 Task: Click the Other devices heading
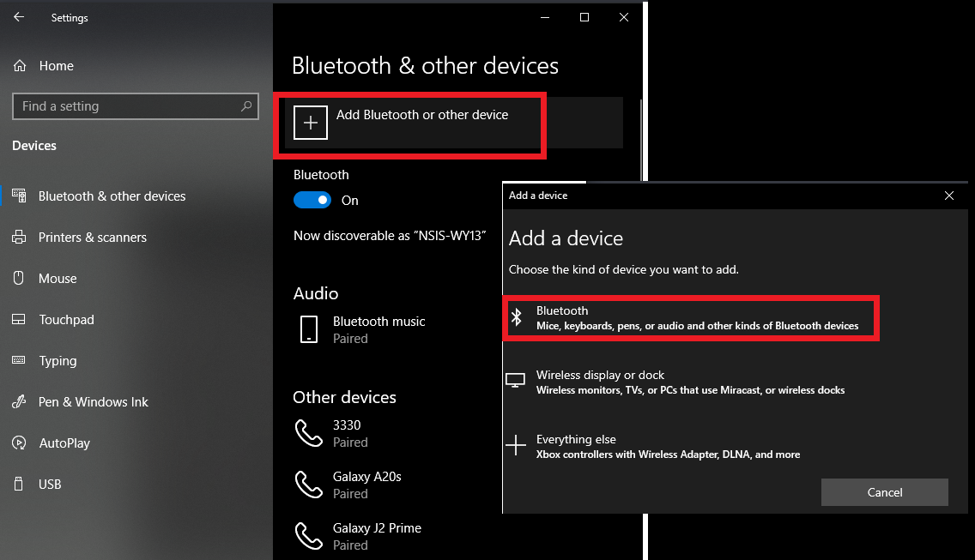pos(344,397)
